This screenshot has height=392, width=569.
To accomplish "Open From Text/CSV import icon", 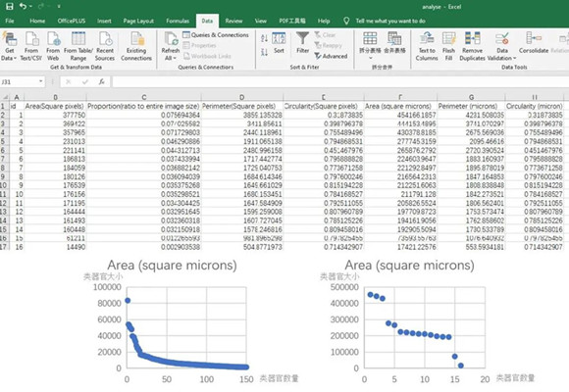I will (31, 39).
